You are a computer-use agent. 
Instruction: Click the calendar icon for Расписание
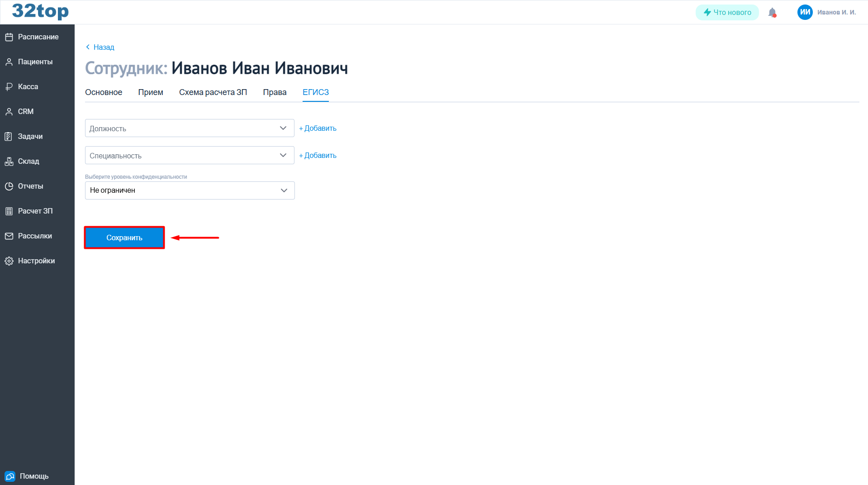click(9, 37)
